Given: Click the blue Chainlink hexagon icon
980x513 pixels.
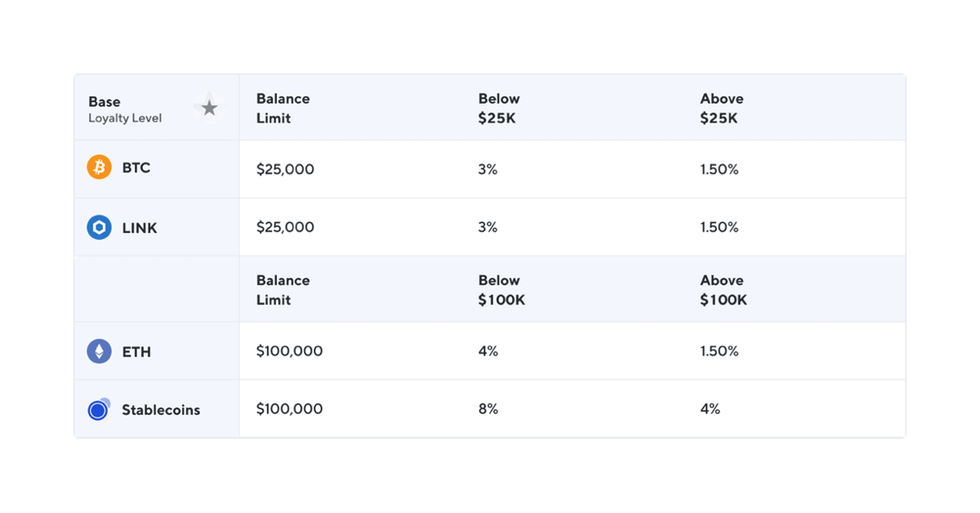Looking at the screenshot, I should tap(99, 228).
